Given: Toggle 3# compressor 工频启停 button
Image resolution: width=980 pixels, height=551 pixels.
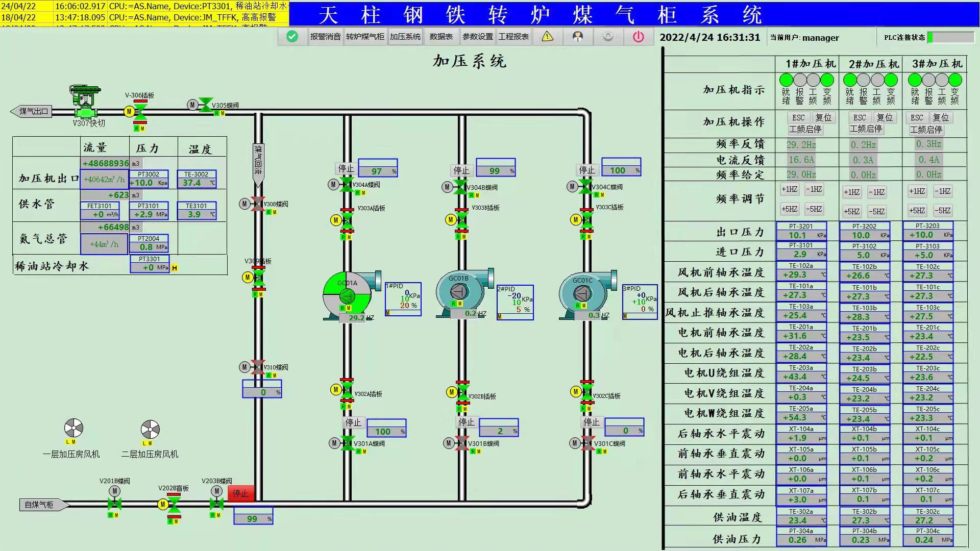Looking at the screenshot, I should coord(926,130).
